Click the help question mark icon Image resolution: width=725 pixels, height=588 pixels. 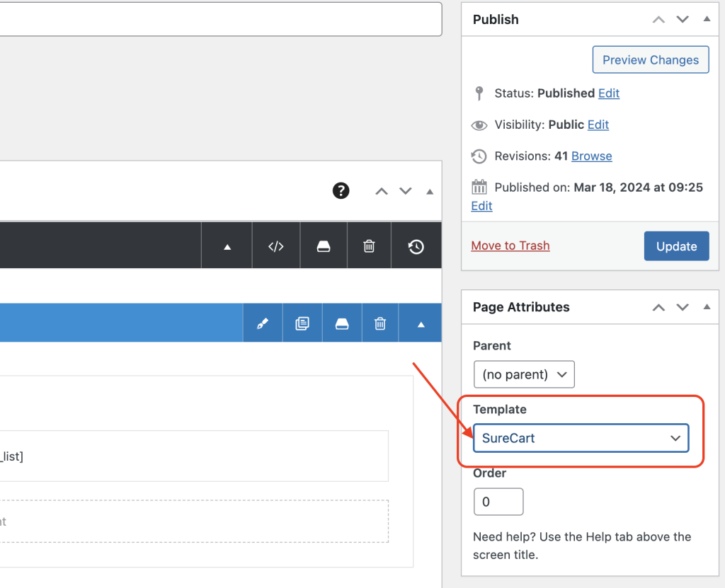pyautogui.click(x=341, y=190)
